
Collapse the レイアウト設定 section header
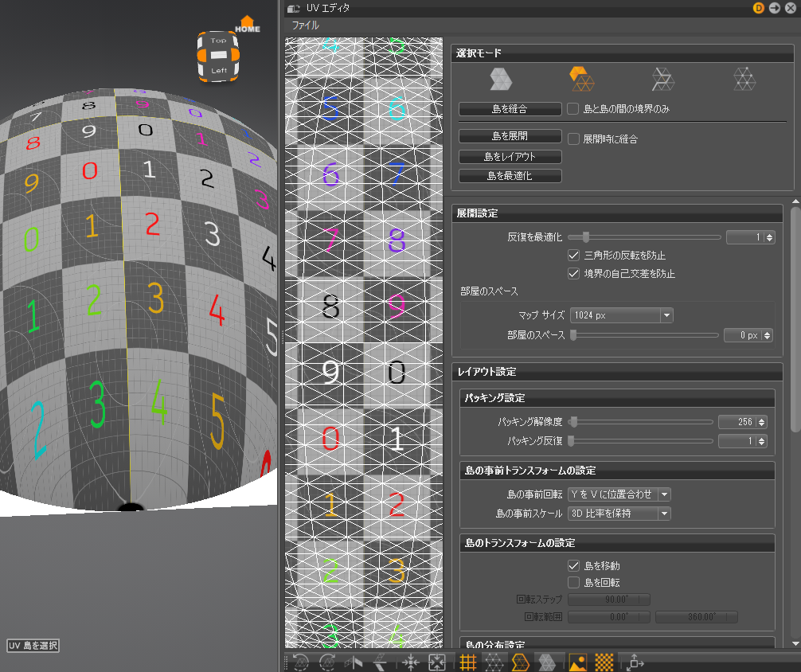pyautogui.click(x=617, y=372)
